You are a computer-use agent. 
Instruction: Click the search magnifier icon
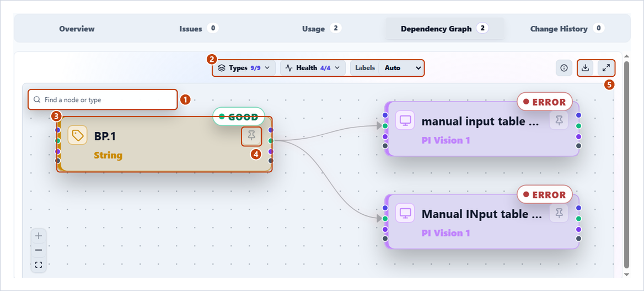(37, 99)
